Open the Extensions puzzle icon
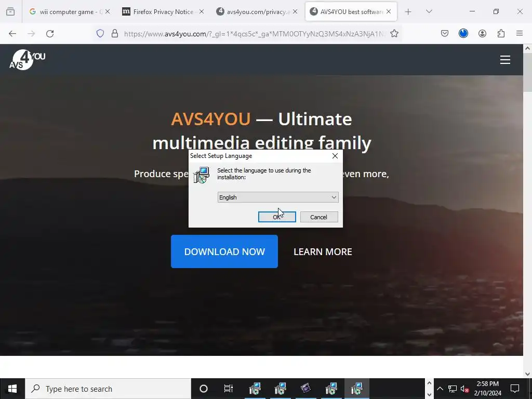This screenshot has width=532, height=399. point(501,34)
